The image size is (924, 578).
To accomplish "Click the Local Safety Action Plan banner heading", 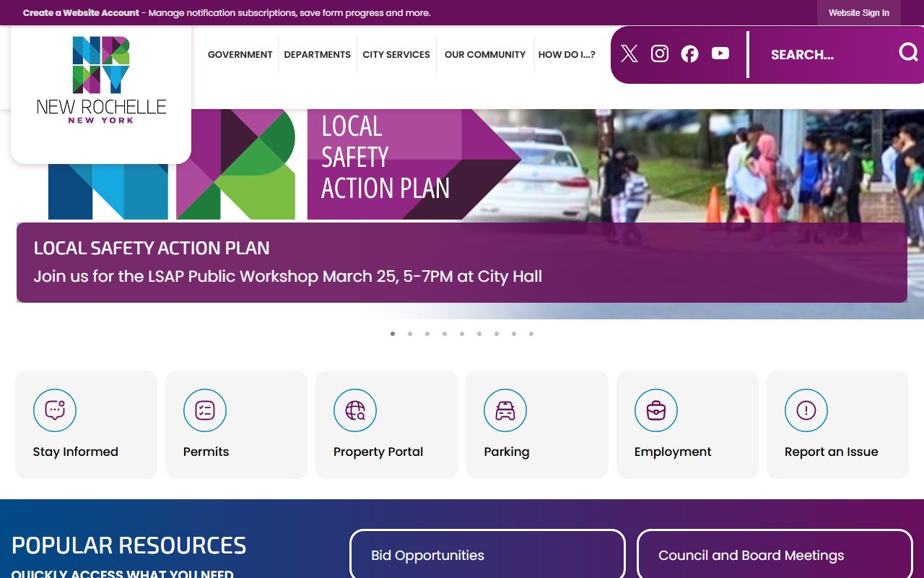I will 152,248.
